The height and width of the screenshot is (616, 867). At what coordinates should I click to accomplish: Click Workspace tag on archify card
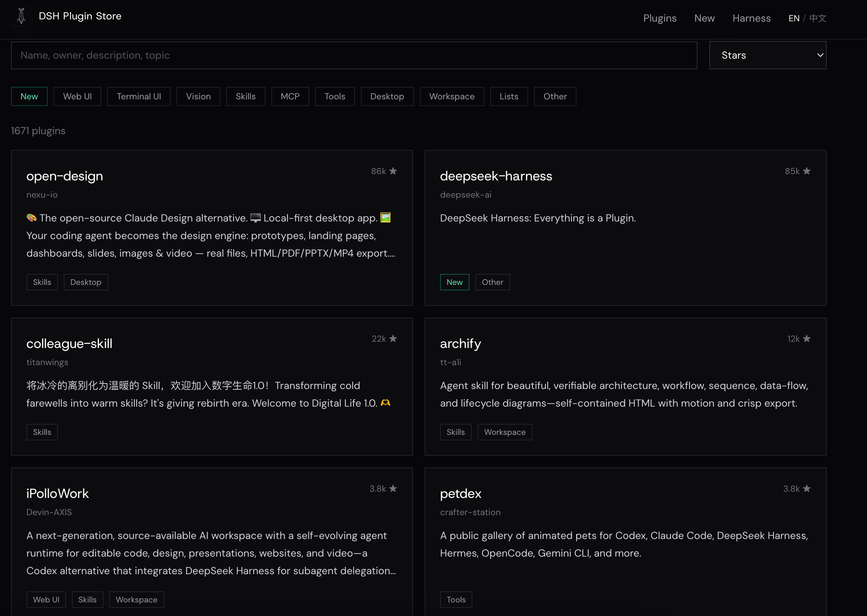coord(505,432)
